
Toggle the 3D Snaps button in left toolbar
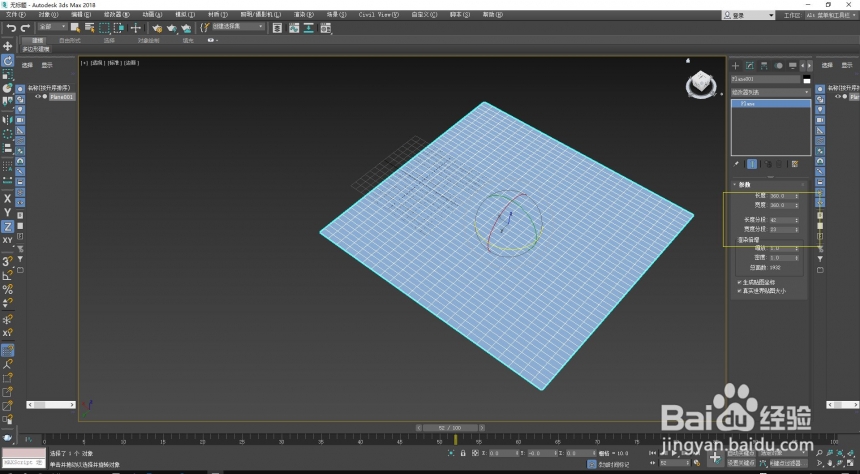tap(8, 261)
